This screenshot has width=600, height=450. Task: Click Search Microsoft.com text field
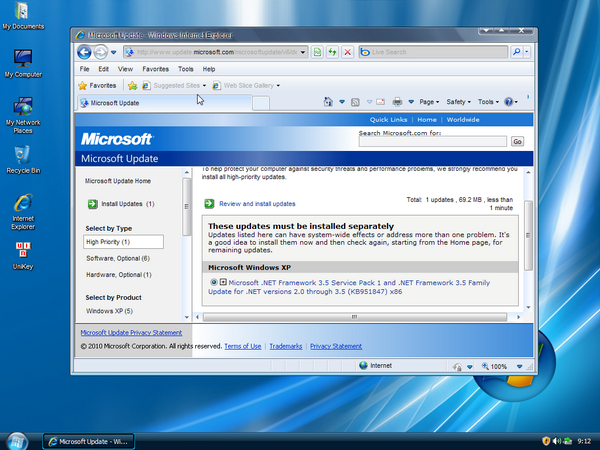click(x=432, y=142)
